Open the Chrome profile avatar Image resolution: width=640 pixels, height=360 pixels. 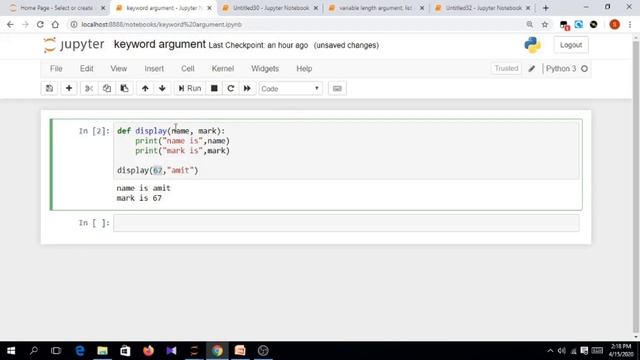coord(614,24)
